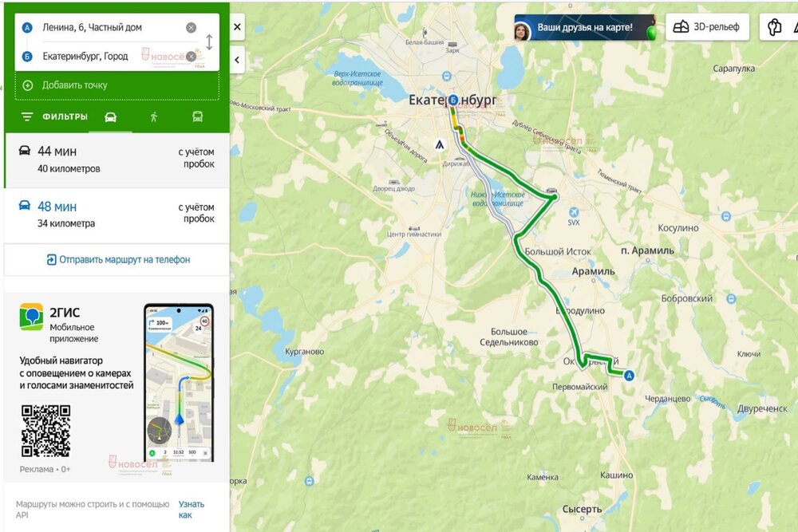Close the route panel with X button
The height and width of the screenshot is (532, 798).
[237, 27]
